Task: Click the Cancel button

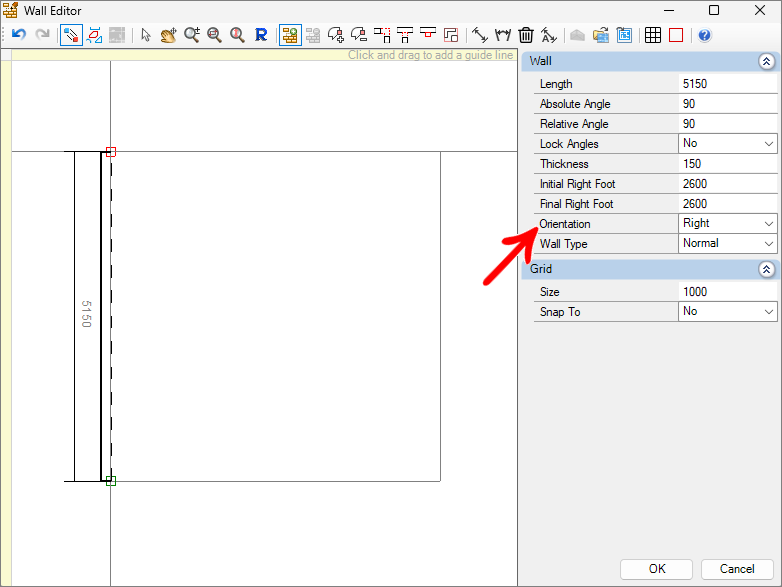Action: coord(737,569)
